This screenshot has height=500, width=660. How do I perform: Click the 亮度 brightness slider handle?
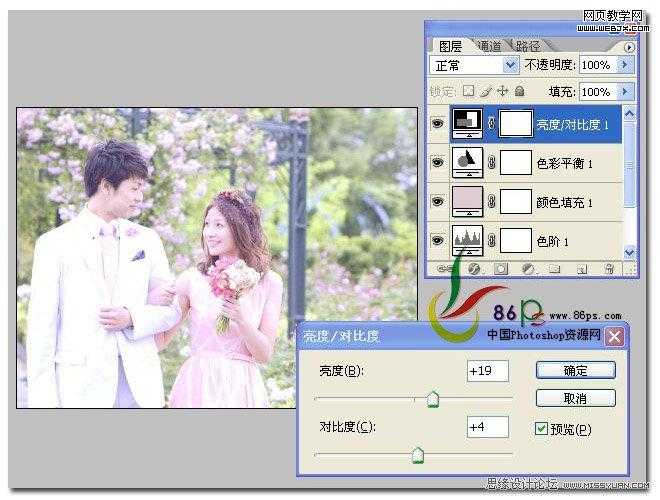[433, 399]
